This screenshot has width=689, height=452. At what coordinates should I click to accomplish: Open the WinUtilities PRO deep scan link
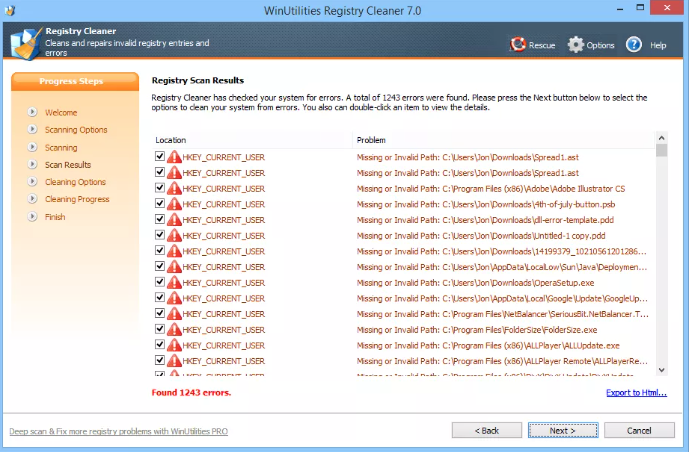point(119,431)
